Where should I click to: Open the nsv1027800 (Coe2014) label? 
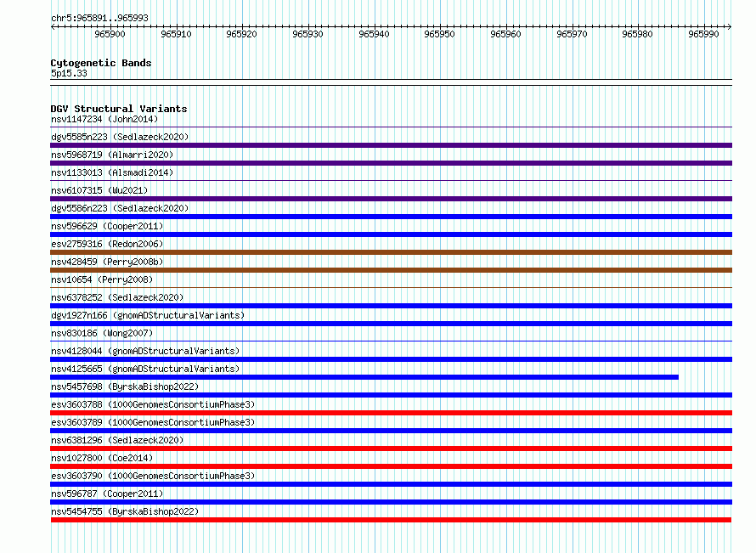pyautogui.click(x=102, y=458)
